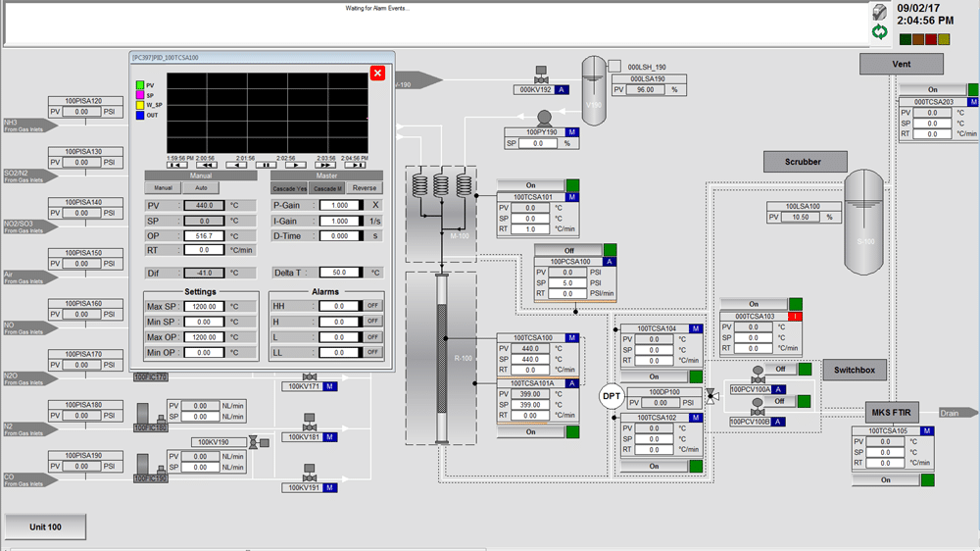Click the trend step forward arrow

coord(296,165)
